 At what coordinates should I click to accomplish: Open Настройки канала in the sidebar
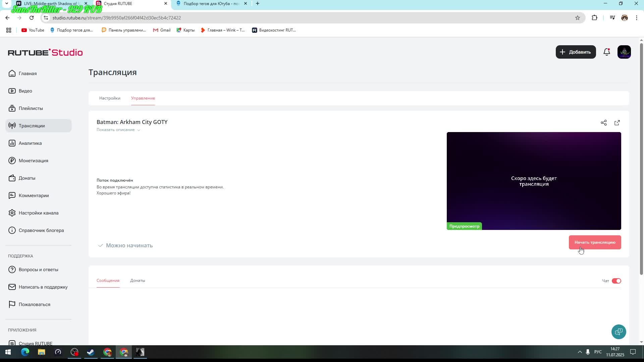(38, 213)
